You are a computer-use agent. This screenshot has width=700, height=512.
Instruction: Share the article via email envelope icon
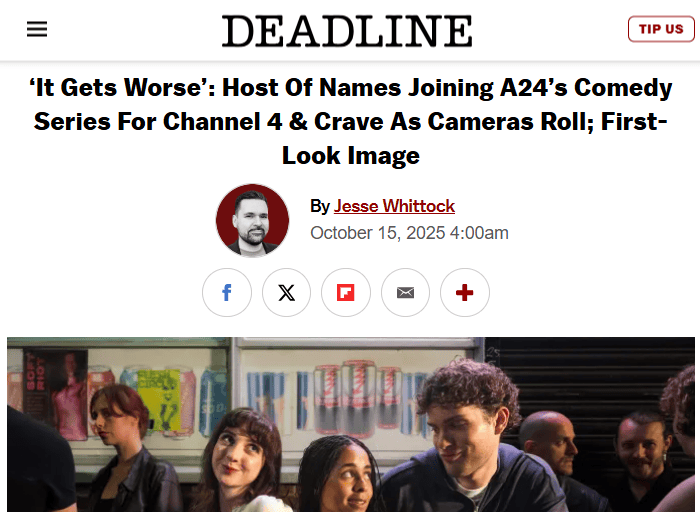coord(405,292)
